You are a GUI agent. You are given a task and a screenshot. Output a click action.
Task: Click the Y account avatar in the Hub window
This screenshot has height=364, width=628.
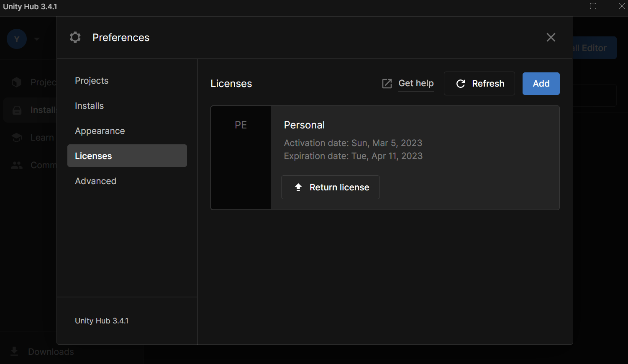(17, 39)
